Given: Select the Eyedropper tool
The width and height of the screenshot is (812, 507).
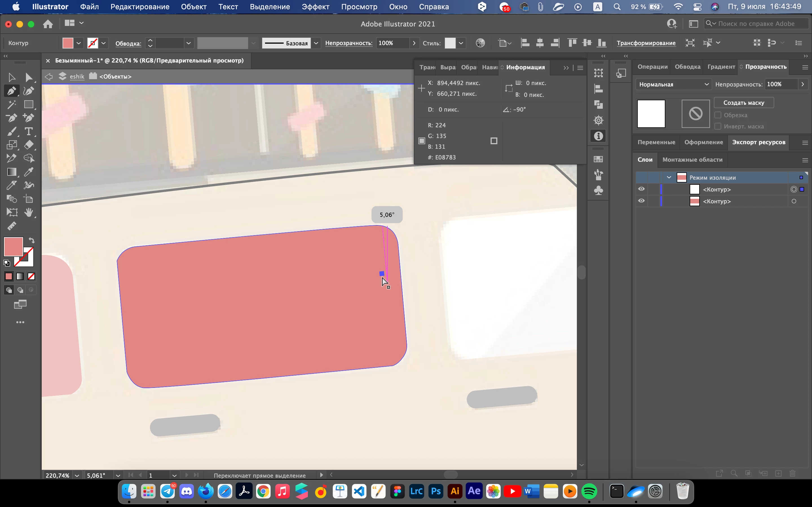Looking at the screenshot, I should (28, 172).
